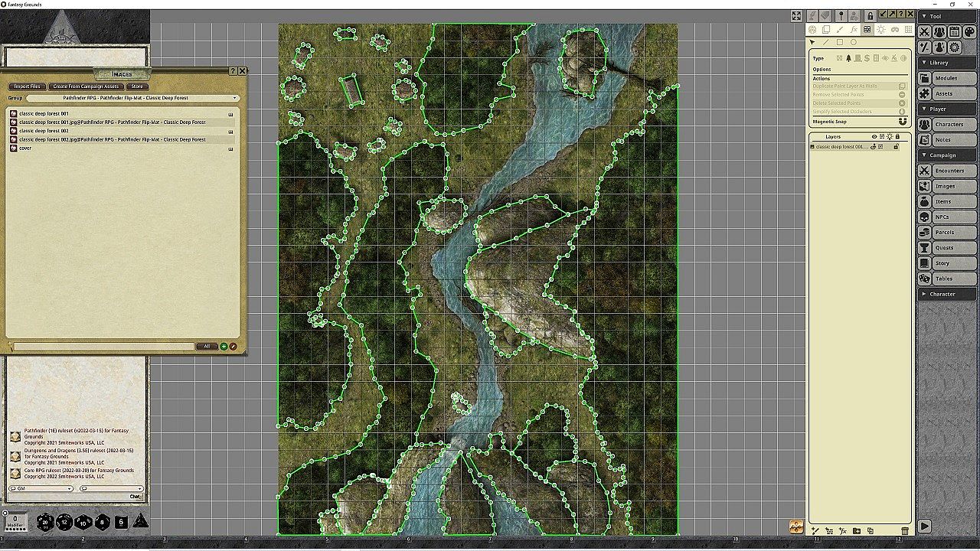The width and height of the screenshot is (980, 551).
Task: Open the mask visibility tab
Action: tap(893, 30)
